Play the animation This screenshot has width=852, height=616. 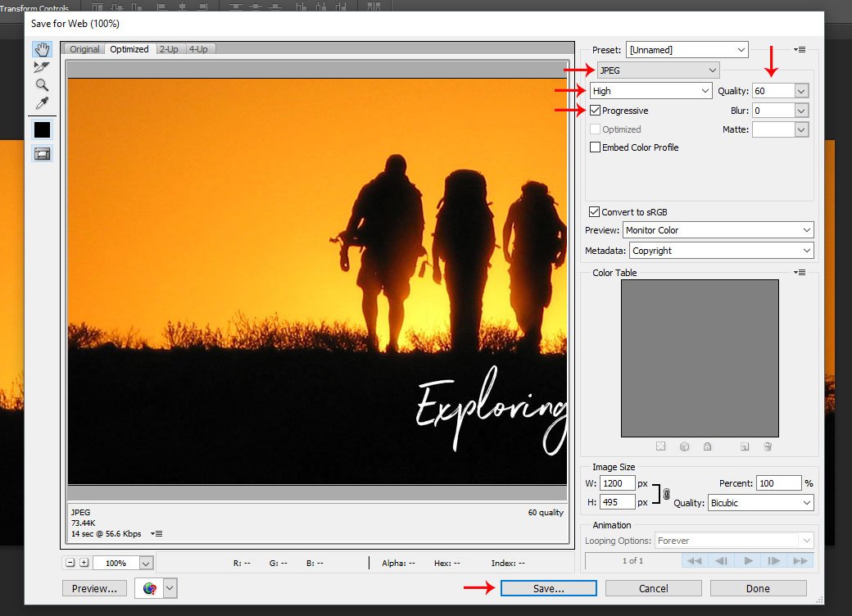748,560
